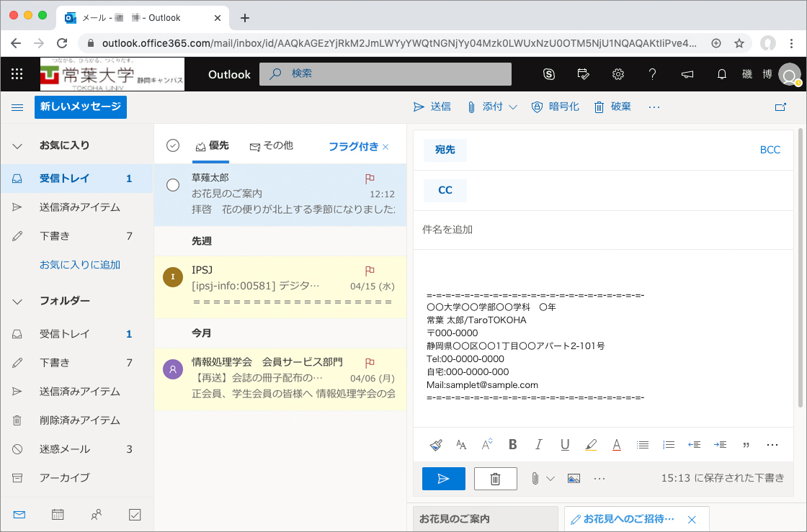807x532 pixels.
Task: Open the settings gear in Outlook header
Action: 617,74
